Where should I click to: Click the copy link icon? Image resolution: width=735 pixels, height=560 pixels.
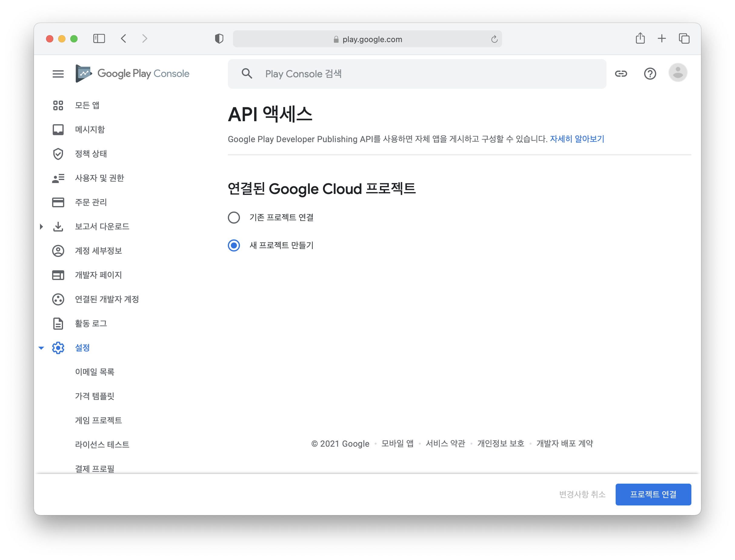pyautogui.click(x=621, y=74)
